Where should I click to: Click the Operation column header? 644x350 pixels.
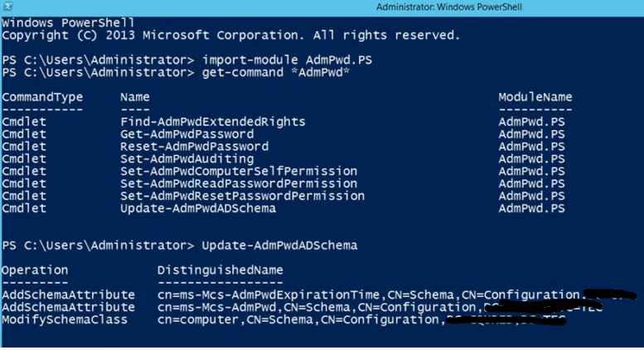tap(35, 270)
